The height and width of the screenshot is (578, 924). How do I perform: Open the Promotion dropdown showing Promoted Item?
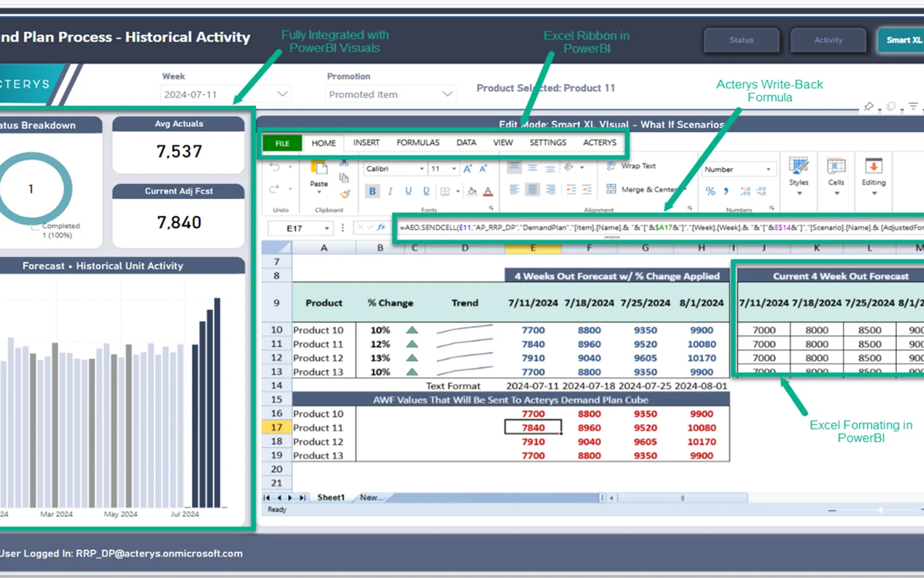coord(391,94)
